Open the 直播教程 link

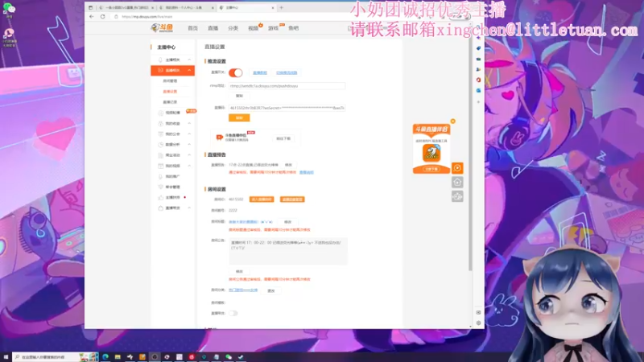coord(260,72)
